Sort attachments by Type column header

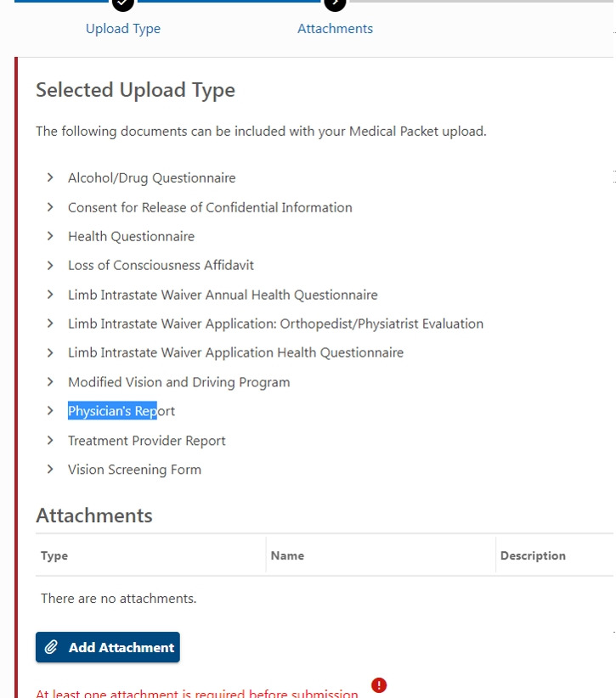click(x=54, y=555)
